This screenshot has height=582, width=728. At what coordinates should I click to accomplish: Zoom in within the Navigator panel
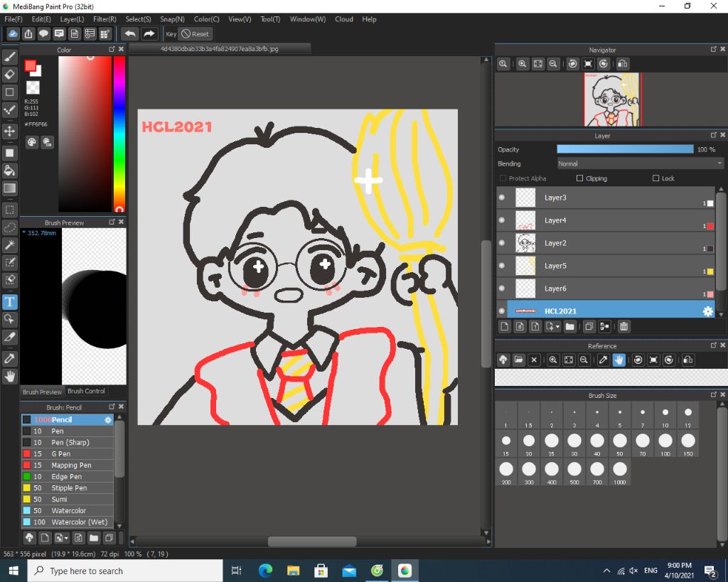click(x=523, y=64)
